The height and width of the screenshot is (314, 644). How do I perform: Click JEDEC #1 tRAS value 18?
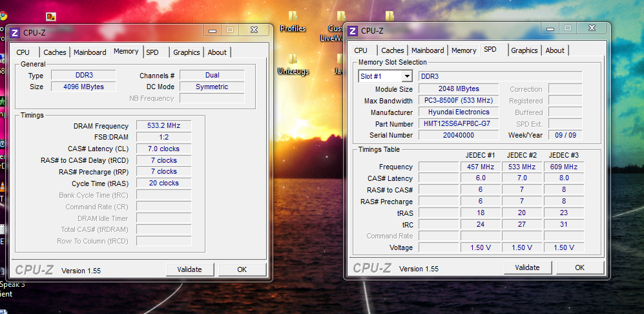tap(481, 213)
